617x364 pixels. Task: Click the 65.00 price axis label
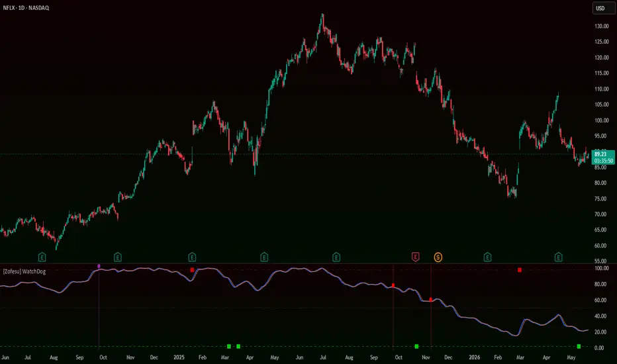600,230
